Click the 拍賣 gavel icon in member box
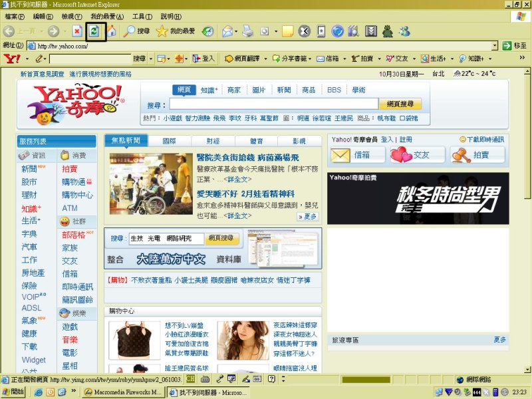 click(x=460, y=156)
